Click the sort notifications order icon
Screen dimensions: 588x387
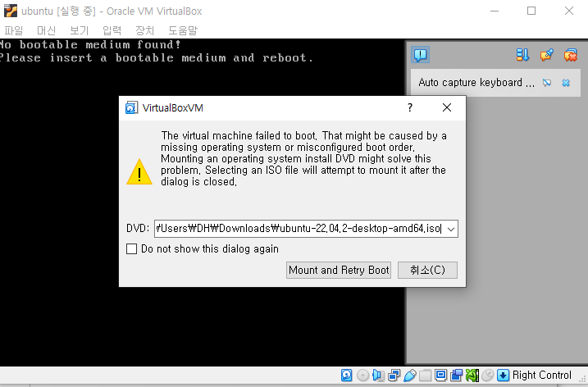522,55
